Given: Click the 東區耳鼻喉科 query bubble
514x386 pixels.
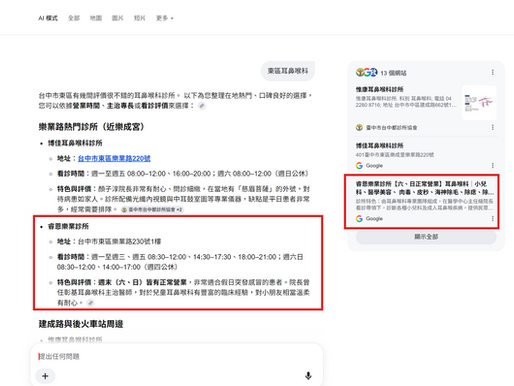Looking at the screenshot, I should coord(288,71).
